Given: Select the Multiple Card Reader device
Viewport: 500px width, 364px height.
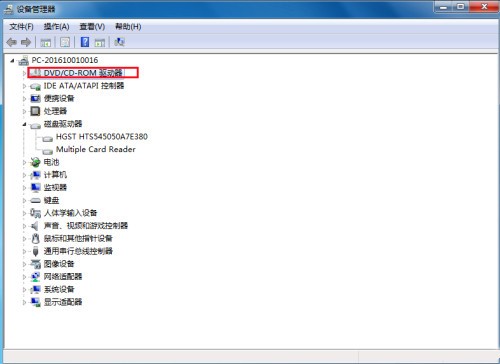Looking at the screenshot, I should [x=96, y=149].
